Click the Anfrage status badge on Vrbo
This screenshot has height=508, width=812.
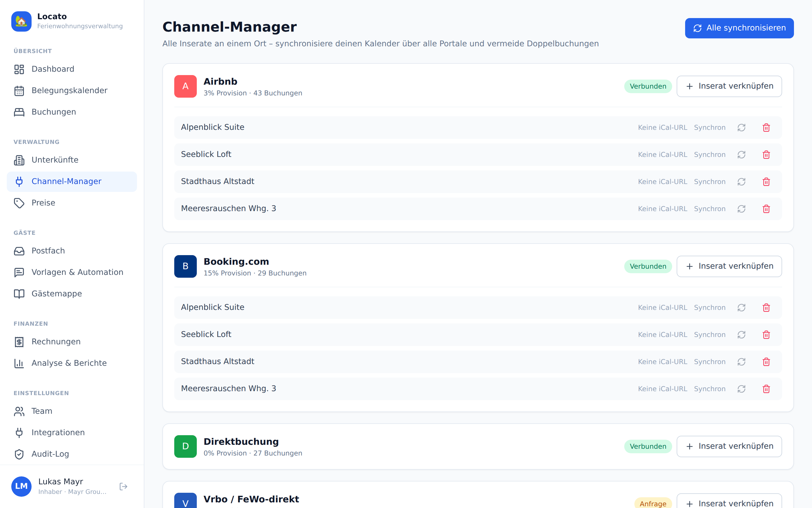653,503
